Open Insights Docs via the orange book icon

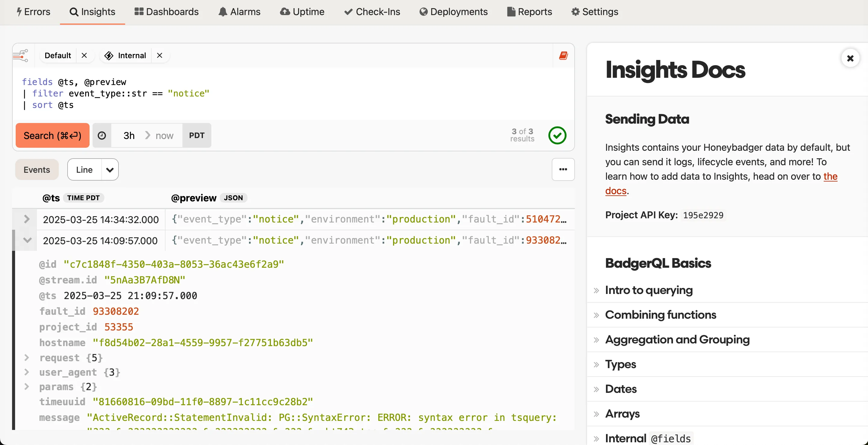pyautogui.click(x=563, y=55)
